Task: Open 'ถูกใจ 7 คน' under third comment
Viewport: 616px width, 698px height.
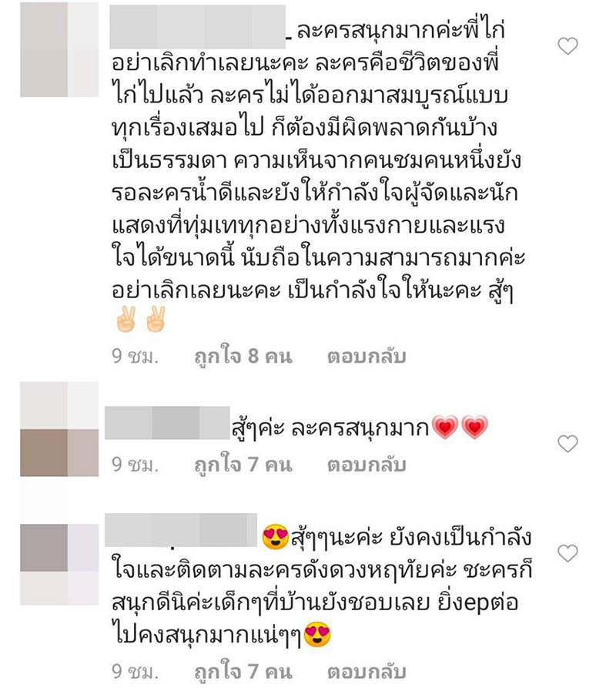Action: click(243, 672)
